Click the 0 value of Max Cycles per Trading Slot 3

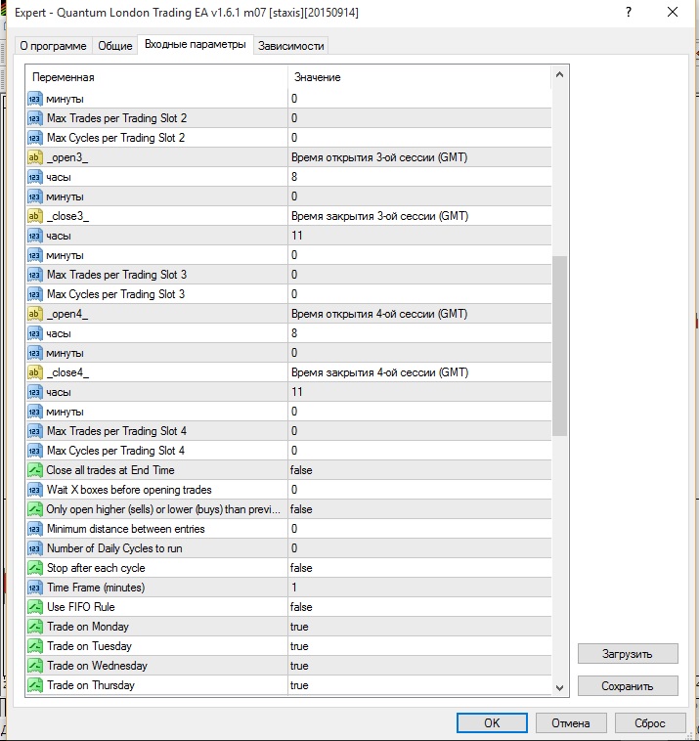(x=294, y=294)
